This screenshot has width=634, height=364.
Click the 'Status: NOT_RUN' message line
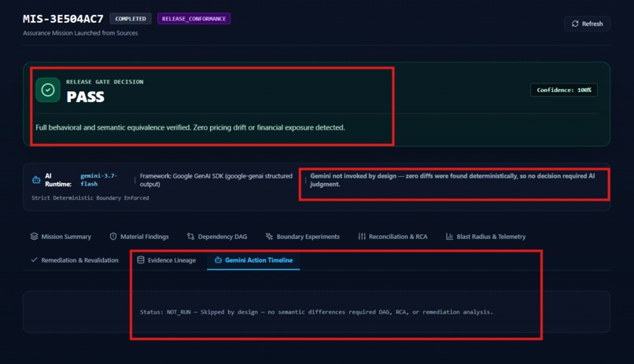tap(316, 312)
